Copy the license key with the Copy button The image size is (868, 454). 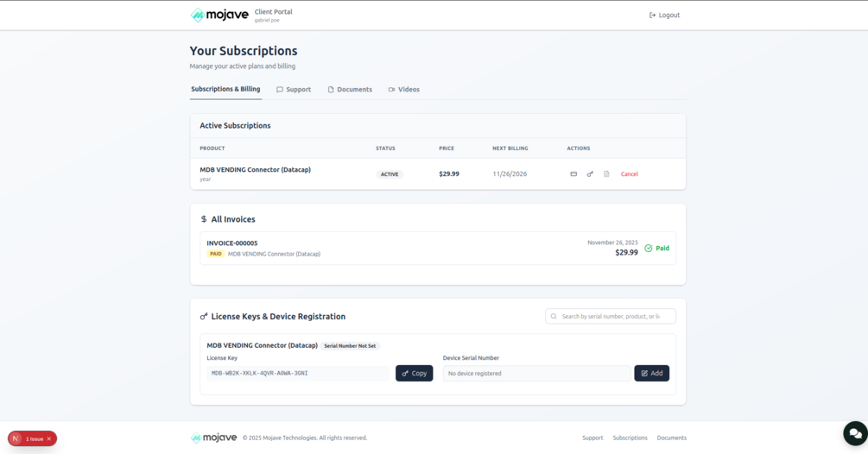point(414,373)
